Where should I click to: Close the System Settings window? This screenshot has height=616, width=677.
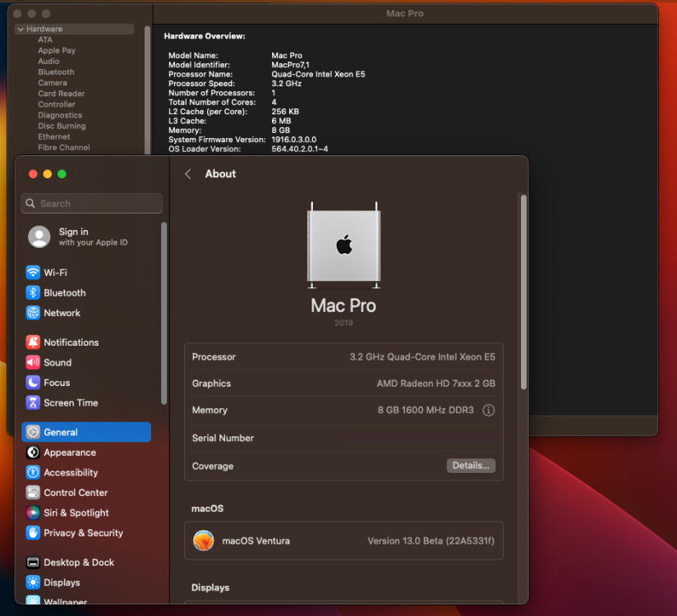(33, 174)
